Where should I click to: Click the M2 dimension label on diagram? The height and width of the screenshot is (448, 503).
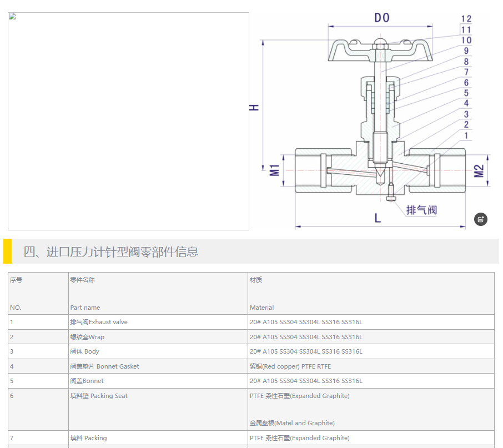[x=479, y=172]
